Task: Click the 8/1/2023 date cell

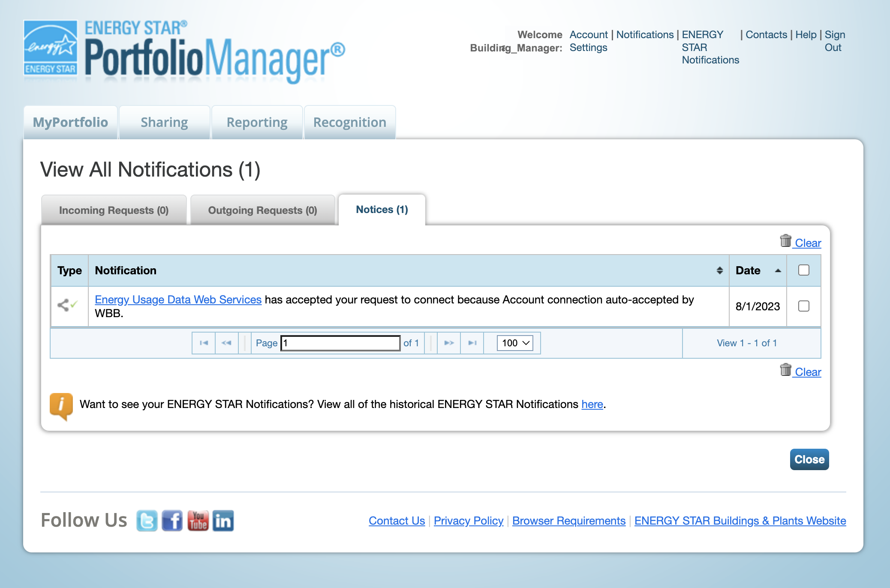Action: (758, 306)
